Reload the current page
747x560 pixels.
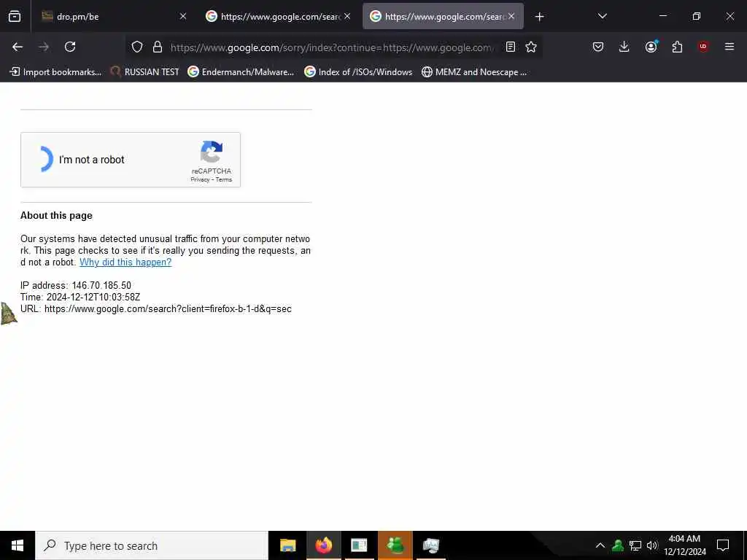pos(70,47)
